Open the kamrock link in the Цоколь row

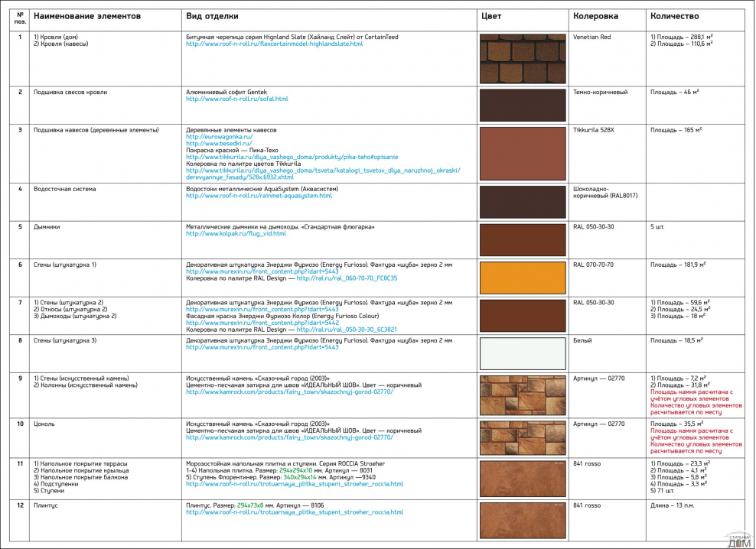[x=289, y=437]
